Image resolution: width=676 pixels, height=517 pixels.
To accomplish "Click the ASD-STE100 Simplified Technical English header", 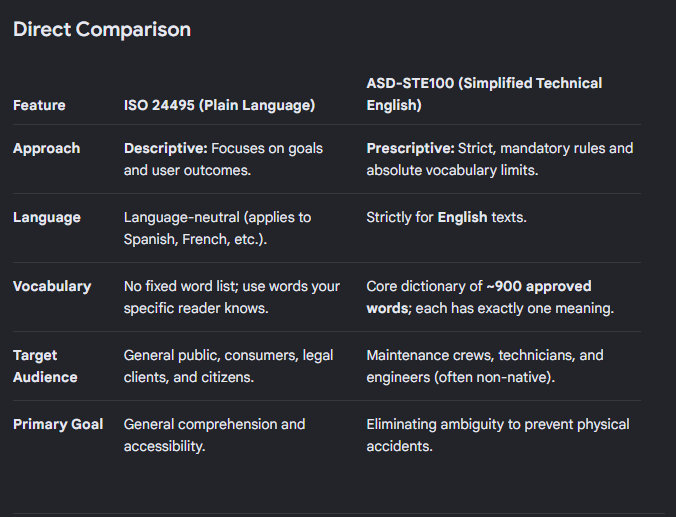I will [x=484, y=94].
